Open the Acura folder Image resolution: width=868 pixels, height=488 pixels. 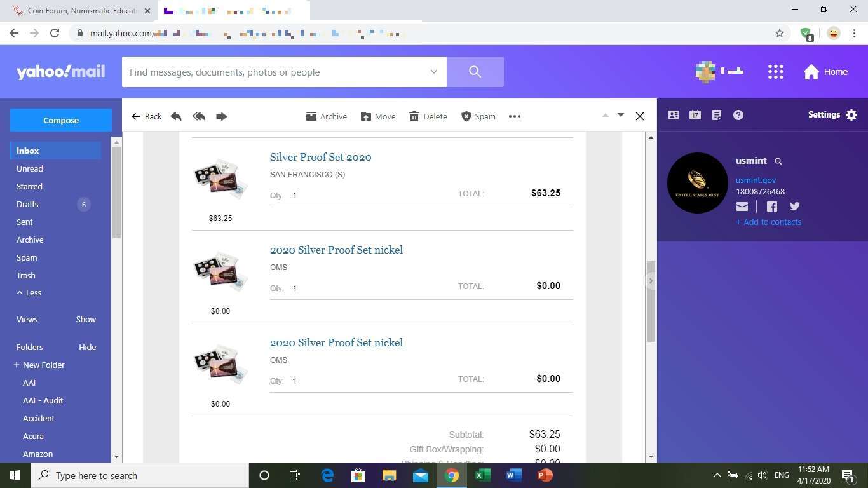click(33, 436)
